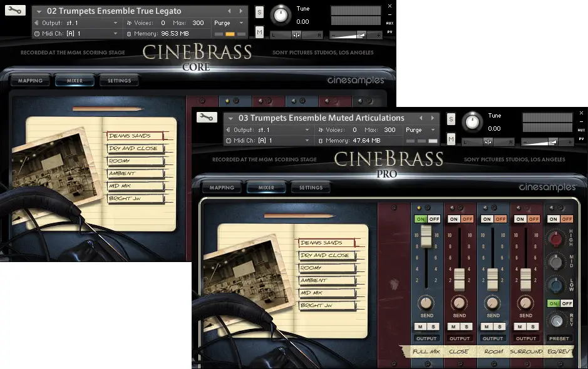Load next instrument in Pro window
Viewport: 588px width, 369px height.
point(432,118)
